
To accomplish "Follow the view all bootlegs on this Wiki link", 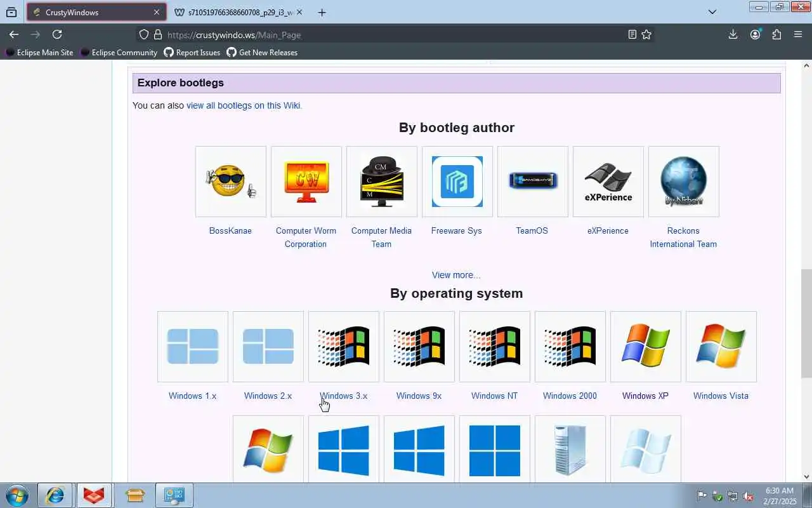I will pos(244,105).
